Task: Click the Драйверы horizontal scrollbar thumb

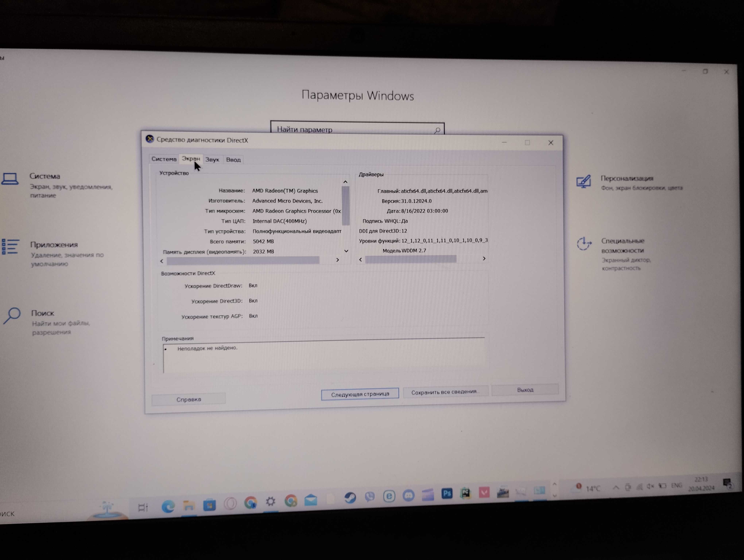Action: tap(411, 259)
